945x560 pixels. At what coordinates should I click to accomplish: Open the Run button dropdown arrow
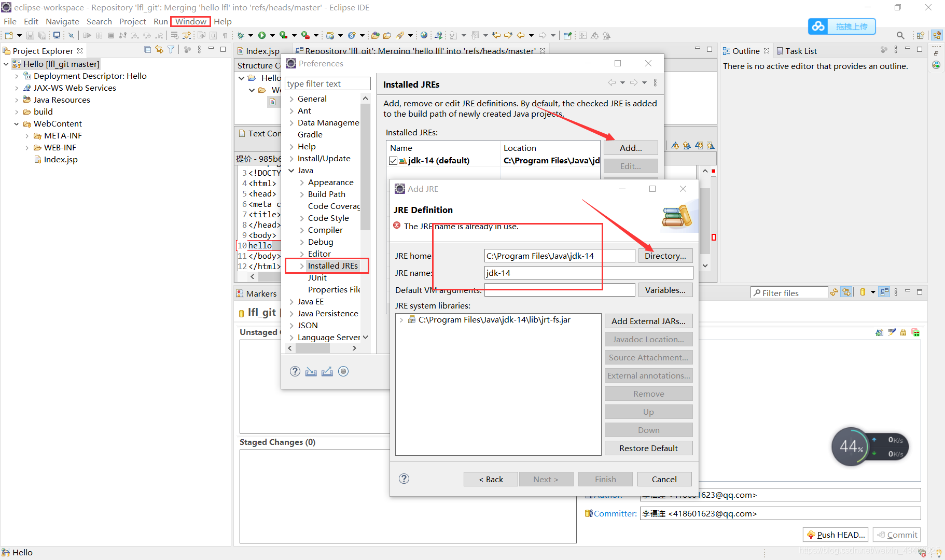click(272, 35)
